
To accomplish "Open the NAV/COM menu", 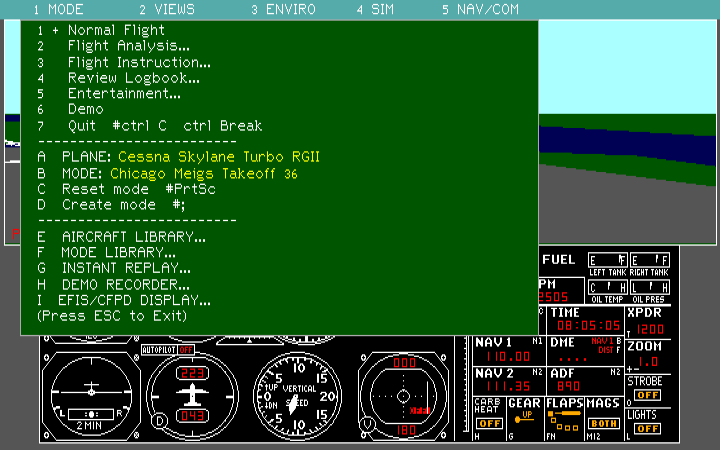I will 480,9.
